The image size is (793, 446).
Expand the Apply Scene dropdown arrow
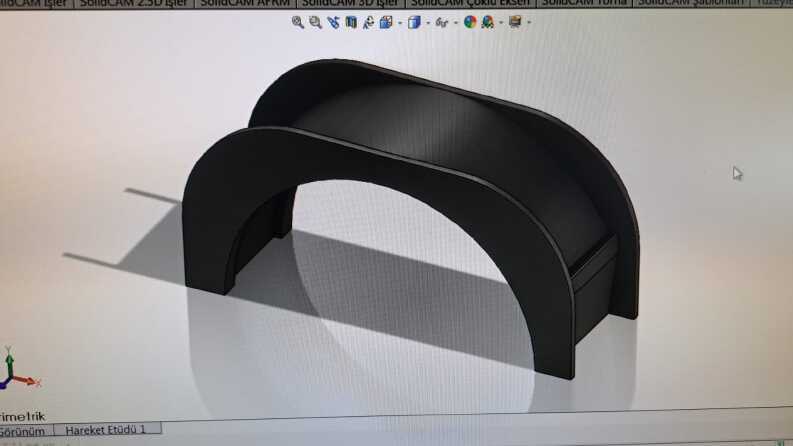501,23
